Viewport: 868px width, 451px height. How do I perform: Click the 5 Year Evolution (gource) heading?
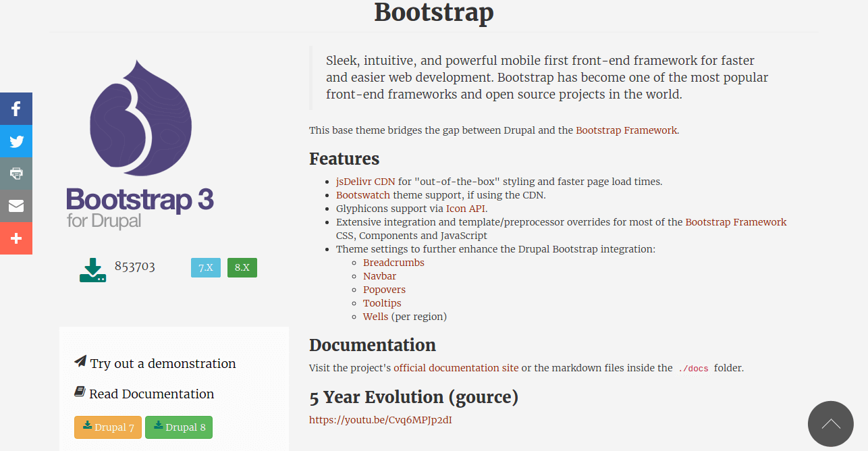[x=414, y=397]
